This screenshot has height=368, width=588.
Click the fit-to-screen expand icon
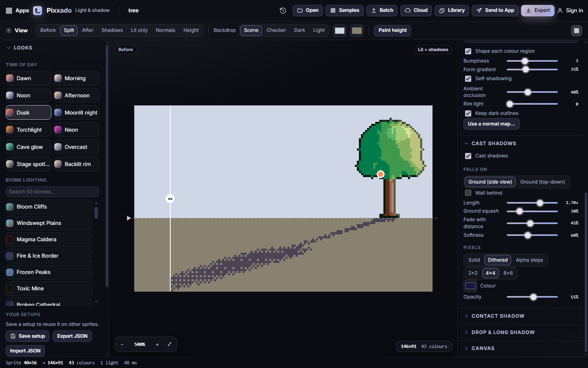pos(169,344)
